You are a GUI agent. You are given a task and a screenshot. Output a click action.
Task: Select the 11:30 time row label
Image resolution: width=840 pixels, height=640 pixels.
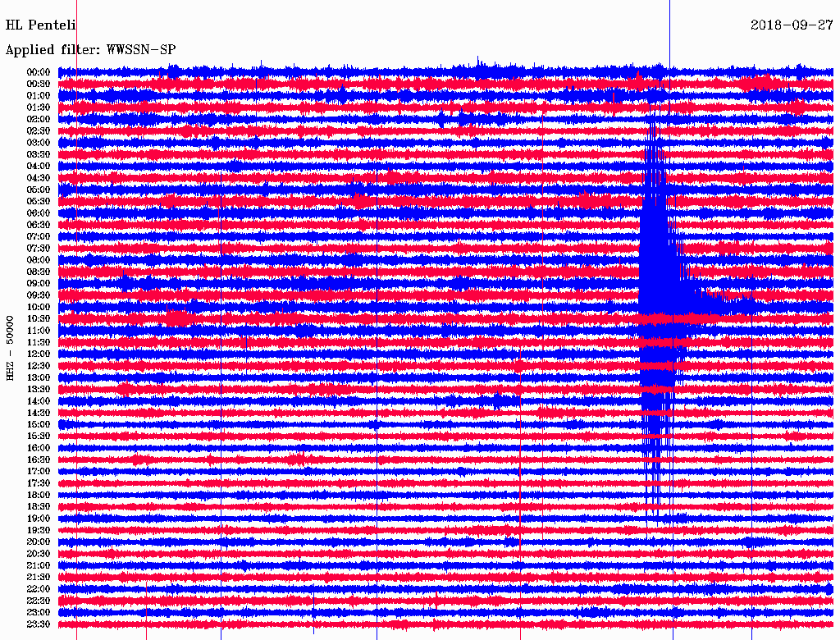38,342
